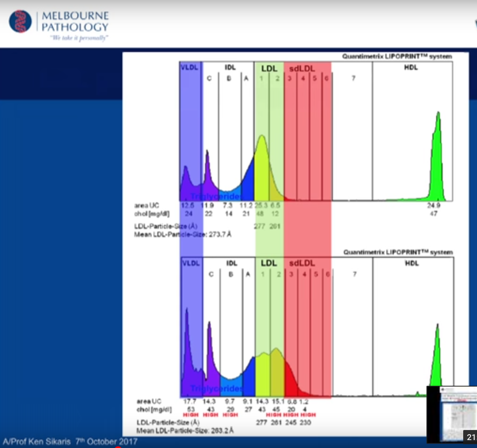
Task: Click the lower chart's Quantimetrix LIPOPRINT system heading
Action: [398, 252]
